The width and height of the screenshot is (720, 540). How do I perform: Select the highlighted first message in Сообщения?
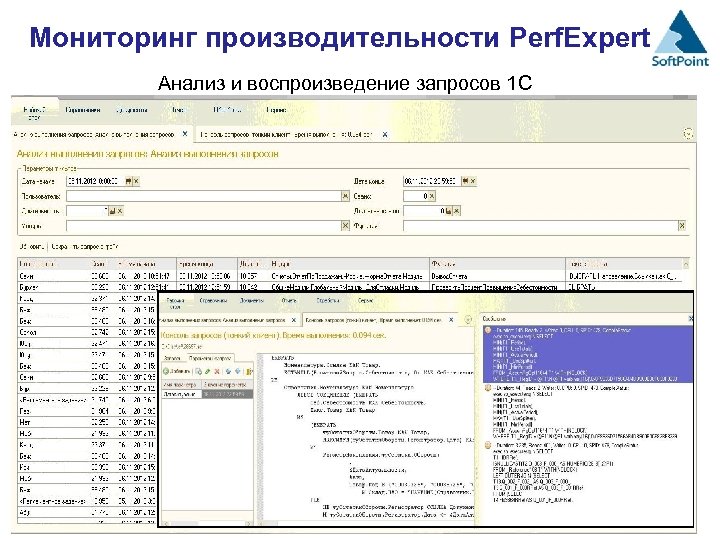[588, 354]
